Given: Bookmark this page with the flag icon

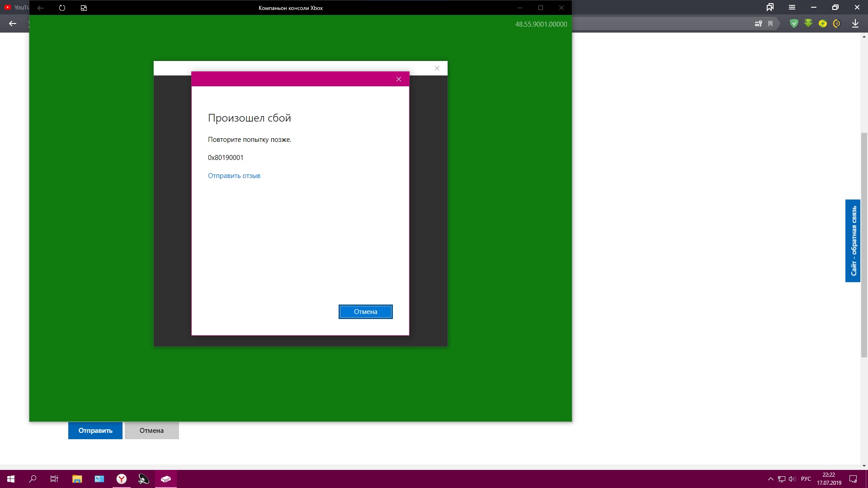Looking at the screenshot, I should click(770, 23).
